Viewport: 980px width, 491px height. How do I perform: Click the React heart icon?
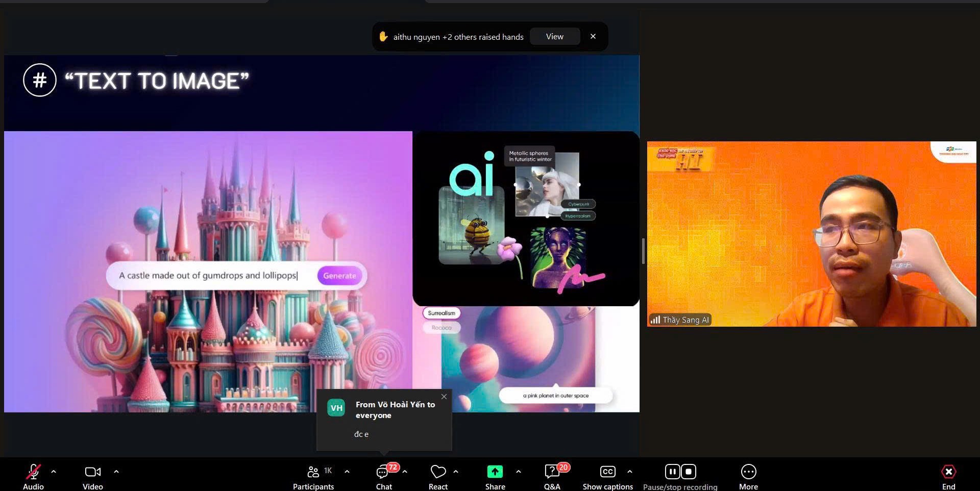[x=438, y=472]
